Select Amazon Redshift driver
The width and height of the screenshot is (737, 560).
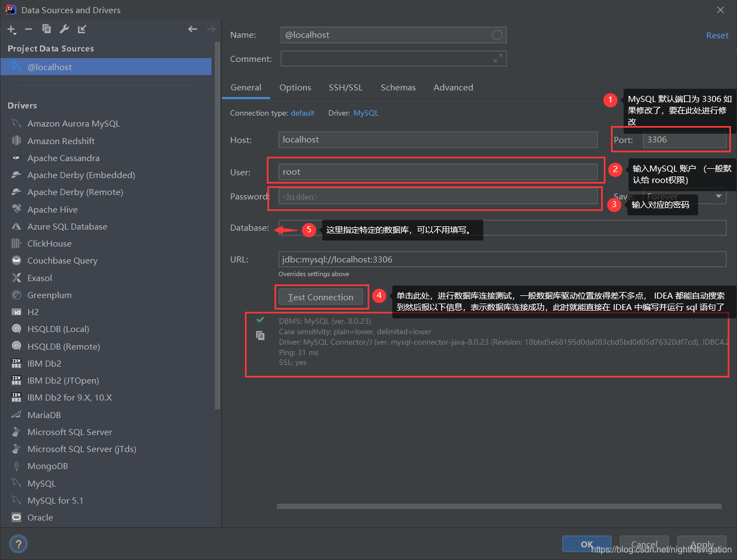61,141
